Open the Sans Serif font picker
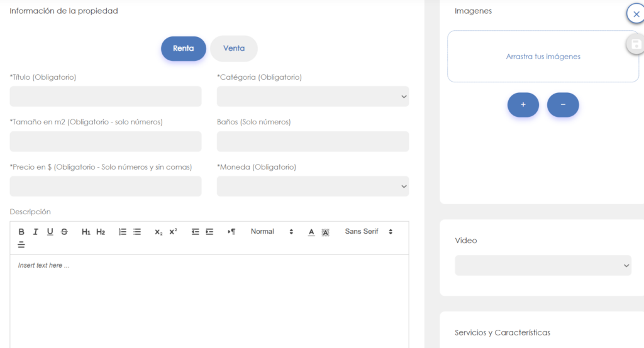 click(369, 231)
